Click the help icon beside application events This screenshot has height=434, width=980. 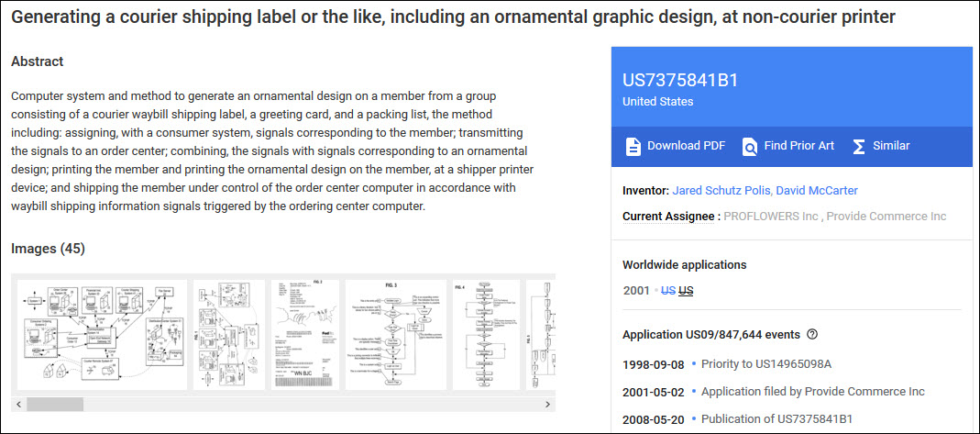(812, 335)
